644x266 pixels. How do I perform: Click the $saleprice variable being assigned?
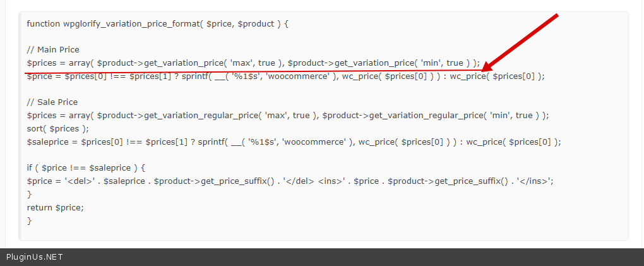coord(49,142)
